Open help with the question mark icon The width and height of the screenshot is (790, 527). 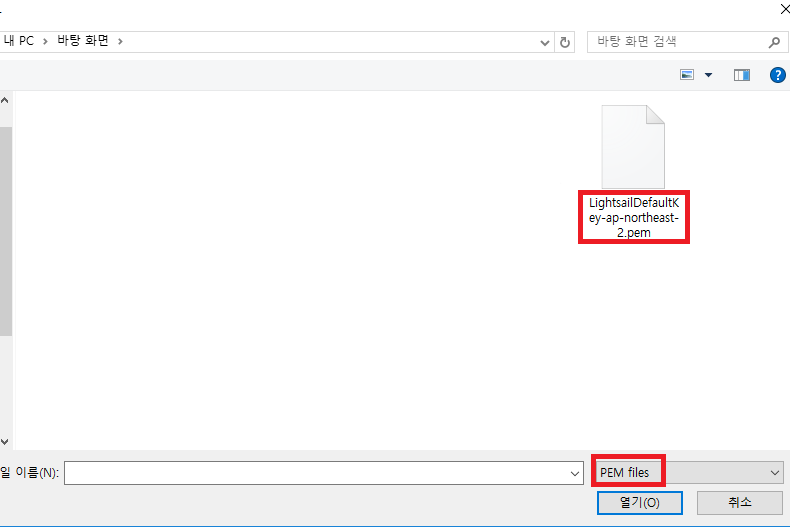click(x=777, y=75)
